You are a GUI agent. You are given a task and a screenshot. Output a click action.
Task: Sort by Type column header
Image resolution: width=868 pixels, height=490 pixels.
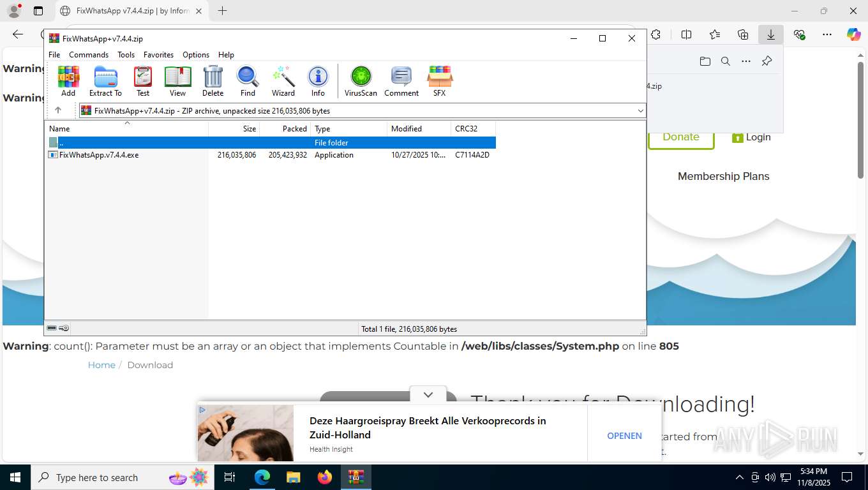click(x=348, y=129)
